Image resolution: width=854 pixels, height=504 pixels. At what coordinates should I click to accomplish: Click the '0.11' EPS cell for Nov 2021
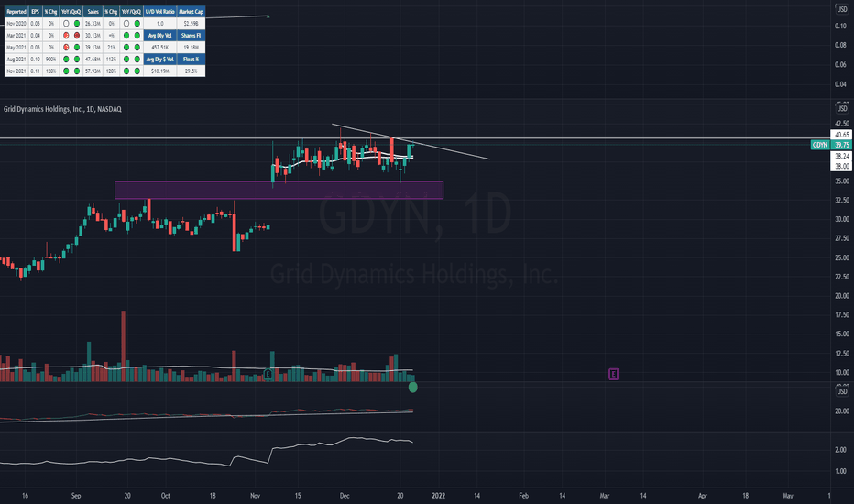click(36, 71)
